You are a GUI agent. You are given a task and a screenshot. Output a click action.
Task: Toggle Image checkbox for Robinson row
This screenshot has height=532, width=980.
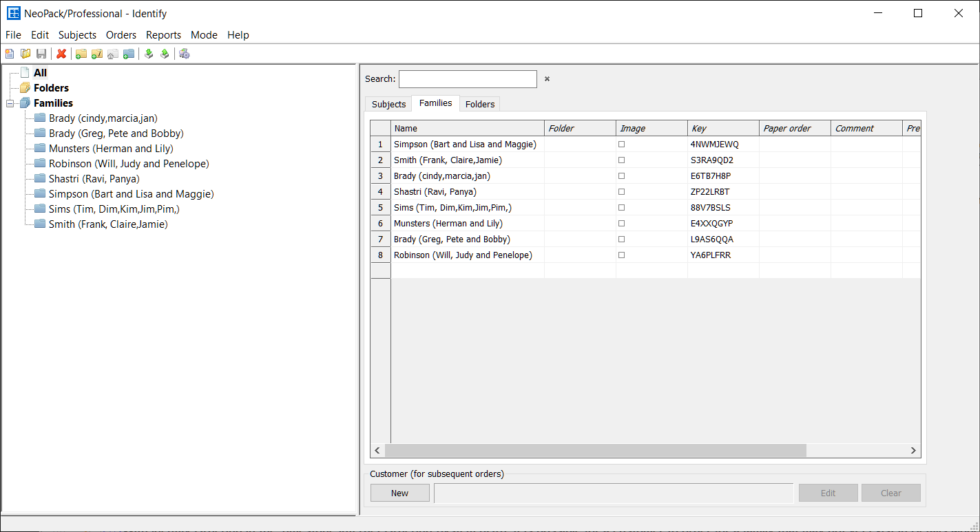[x=621, y=255]
